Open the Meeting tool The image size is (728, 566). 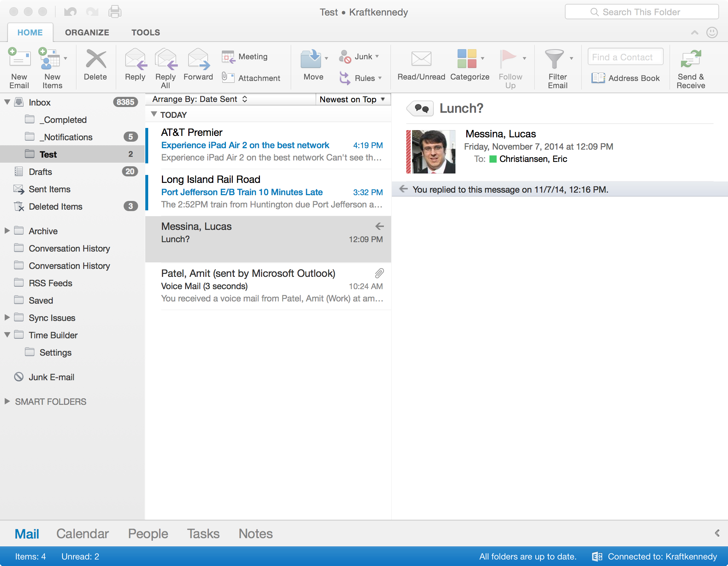coord(245,56)
